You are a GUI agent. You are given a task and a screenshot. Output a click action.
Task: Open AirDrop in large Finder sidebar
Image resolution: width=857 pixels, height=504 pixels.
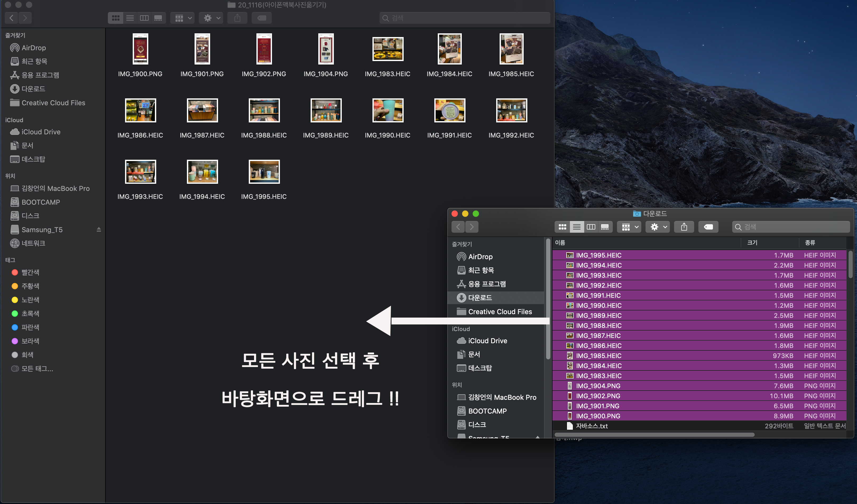[x=33, y=48]
